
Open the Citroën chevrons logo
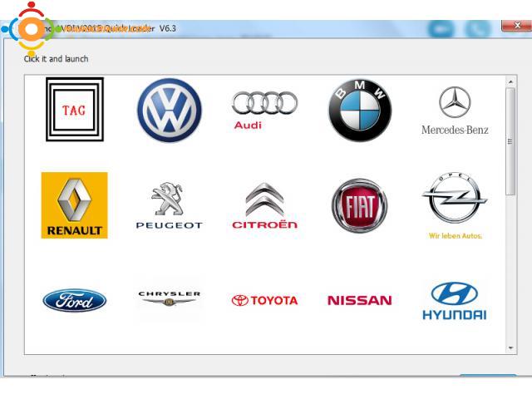(264, 205)
